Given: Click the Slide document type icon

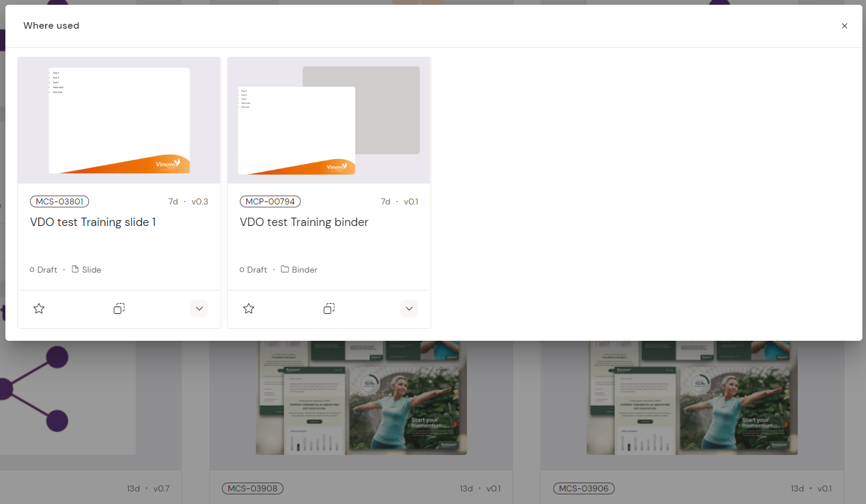Looking at the screenshot, I should (75, 270).
